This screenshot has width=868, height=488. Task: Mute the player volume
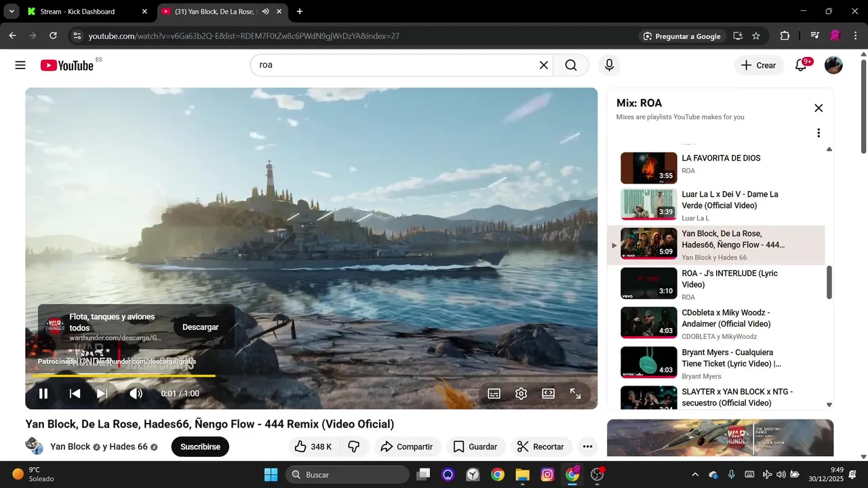point(136,393)
